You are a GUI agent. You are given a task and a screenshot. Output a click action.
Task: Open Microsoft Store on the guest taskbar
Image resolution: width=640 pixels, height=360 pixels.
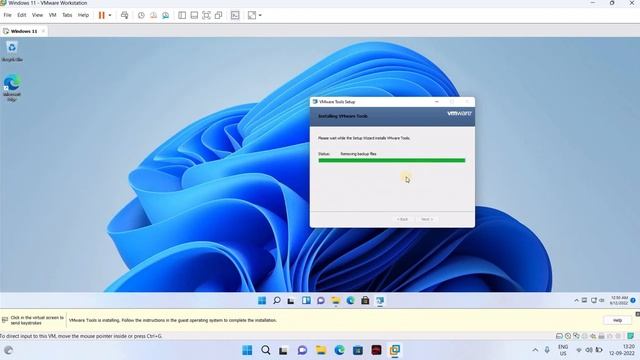click(365, 300)
